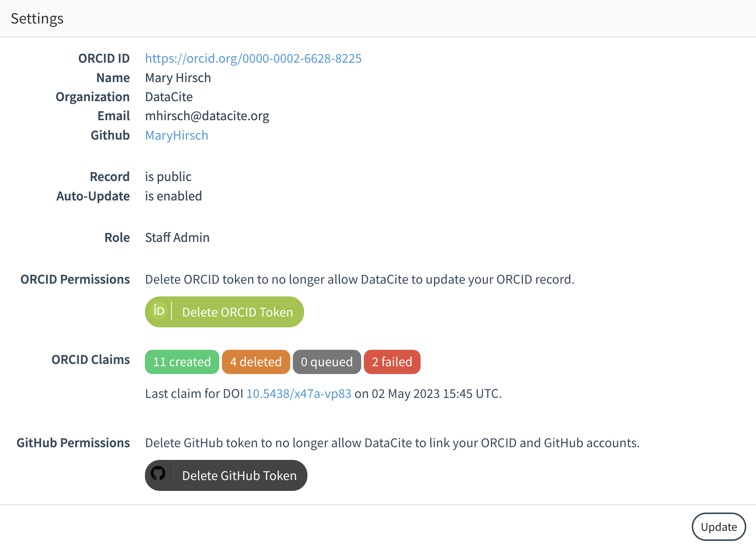
Task: Click the Organization value DataCite
Action: point(169,97)
